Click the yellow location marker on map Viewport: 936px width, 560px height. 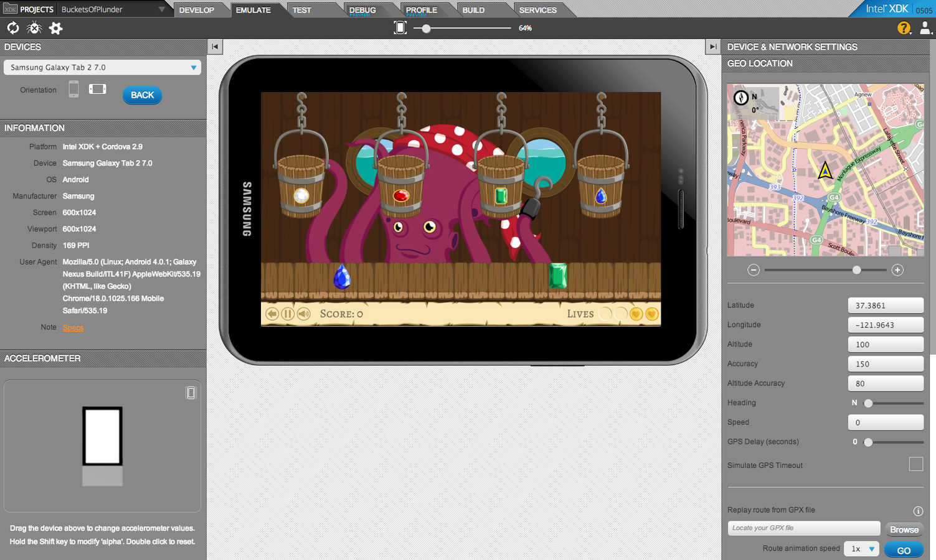[x=825, y=170]
